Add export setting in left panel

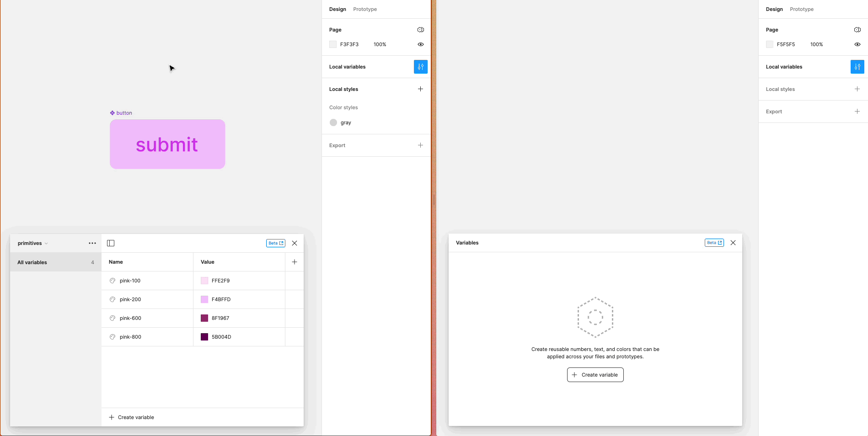(x=420, y=145)
